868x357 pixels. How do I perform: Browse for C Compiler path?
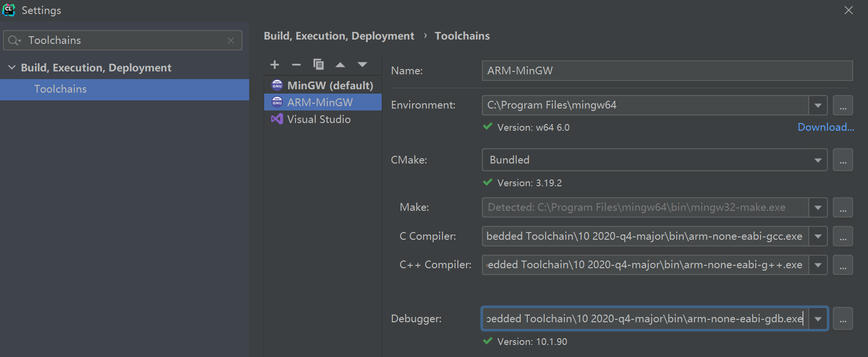842,236
